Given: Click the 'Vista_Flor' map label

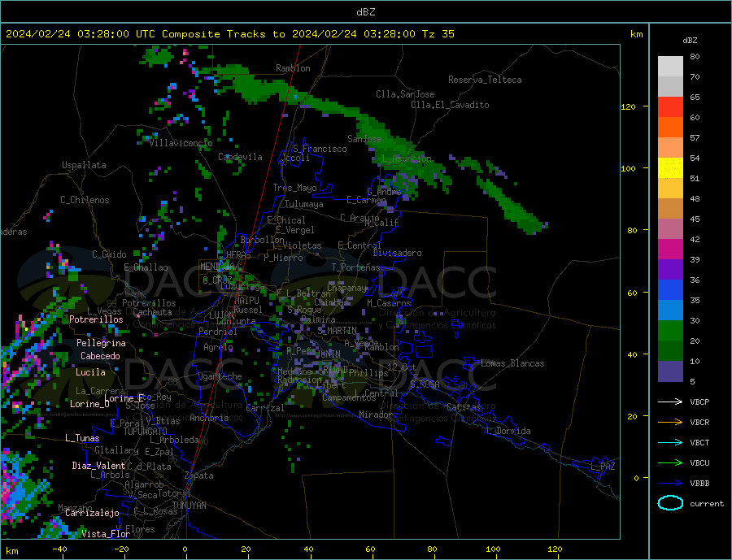Looking at the screenshot, I should 106,534.
